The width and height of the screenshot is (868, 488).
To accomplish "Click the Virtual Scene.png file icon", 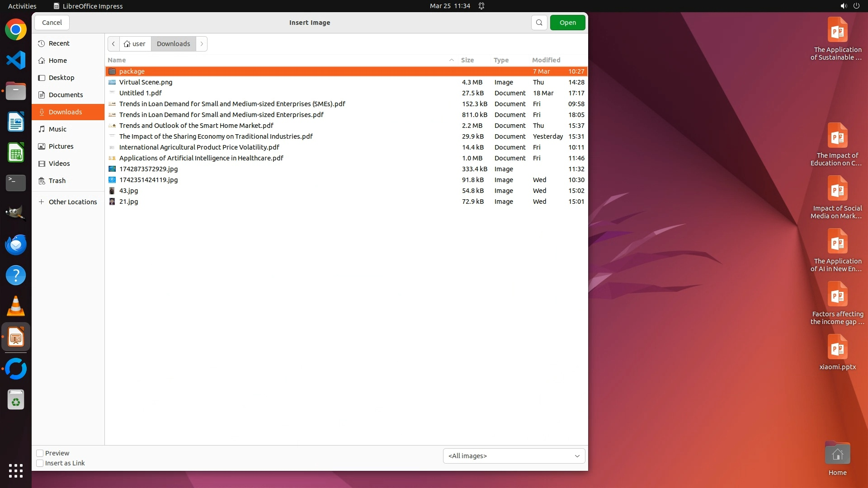I will click(112, 82).
